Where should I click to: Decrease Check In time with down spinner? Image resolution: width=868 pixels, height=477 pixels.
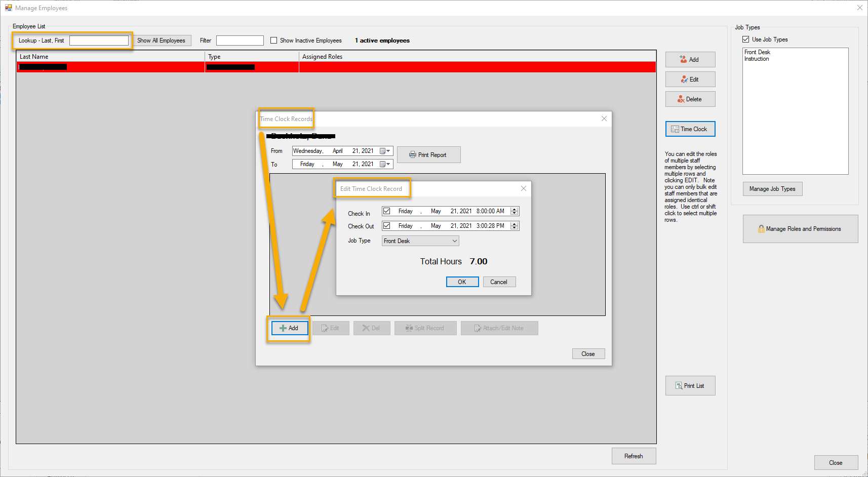point(515,213)
